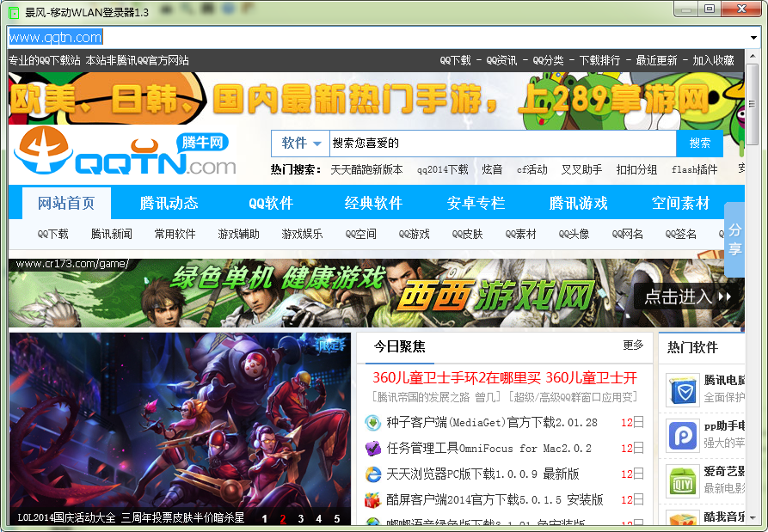Expand the 软件 search category dropdown
This screenshot has width=768, height=532.
pyautogui.click(x=301, y=144)
